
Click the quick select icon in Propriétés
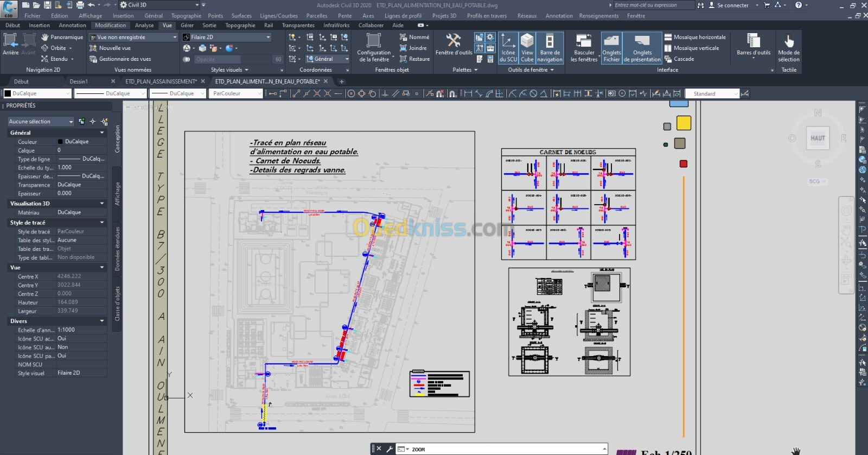click(x=104, y=122)
